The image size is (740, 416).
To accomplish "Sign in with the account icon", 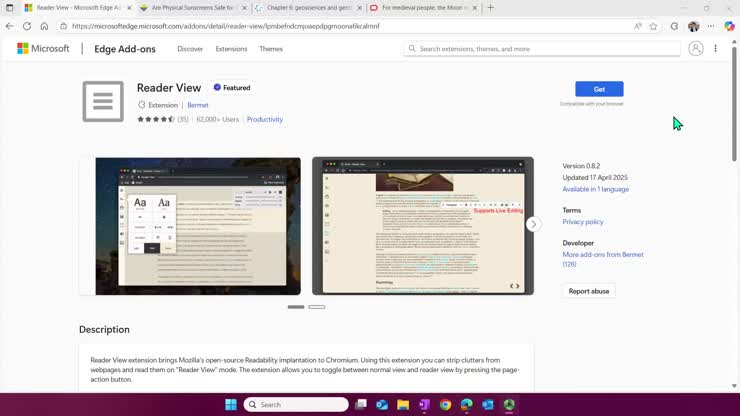I will click(696, 48).
